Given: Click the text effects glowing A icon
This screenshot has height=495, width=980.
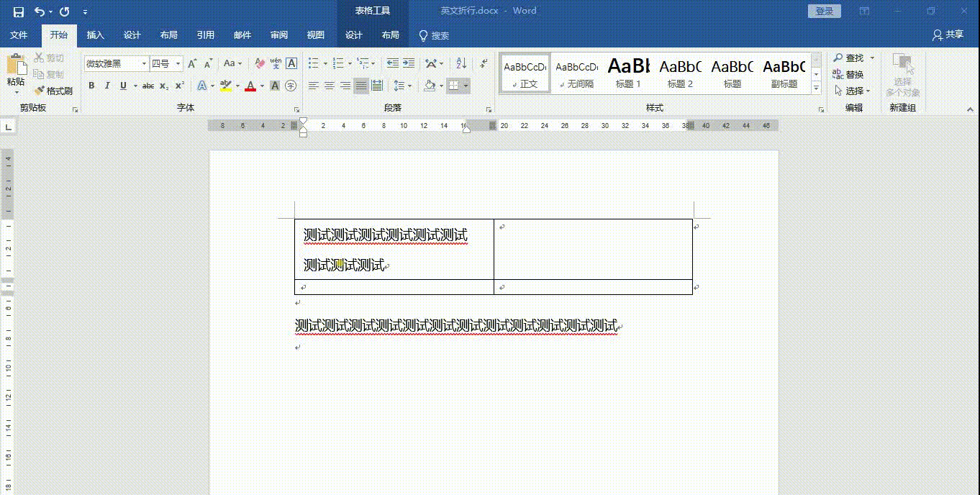Looking at the screenshot, I should tap(201, 86).
